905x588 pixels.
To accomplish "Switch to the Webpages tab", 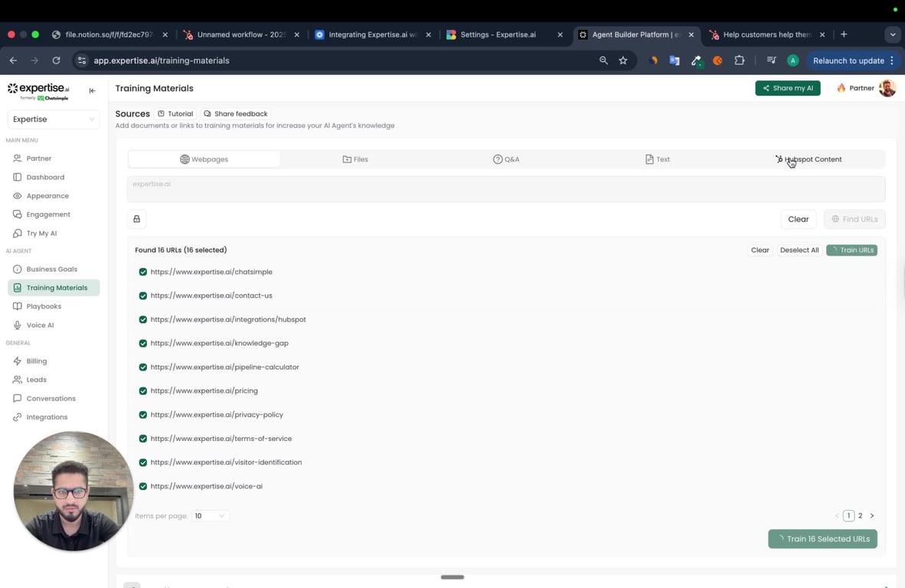I will coord(204,159).
